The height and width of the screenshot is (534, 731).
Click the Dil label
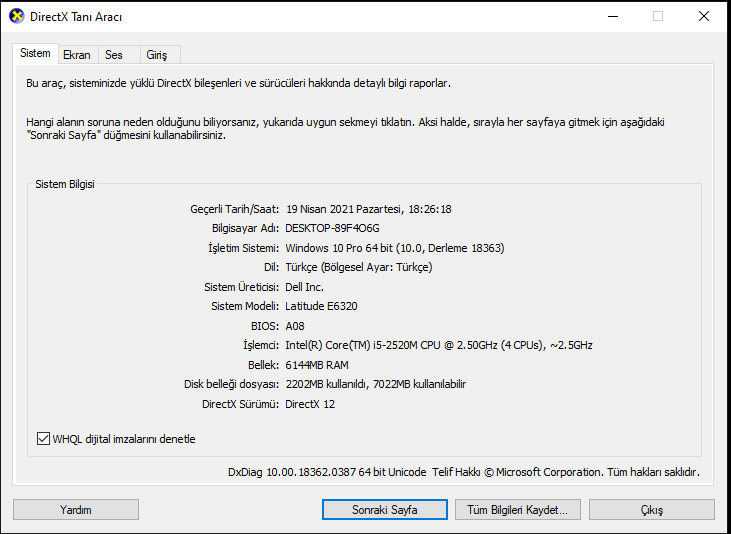271,267
